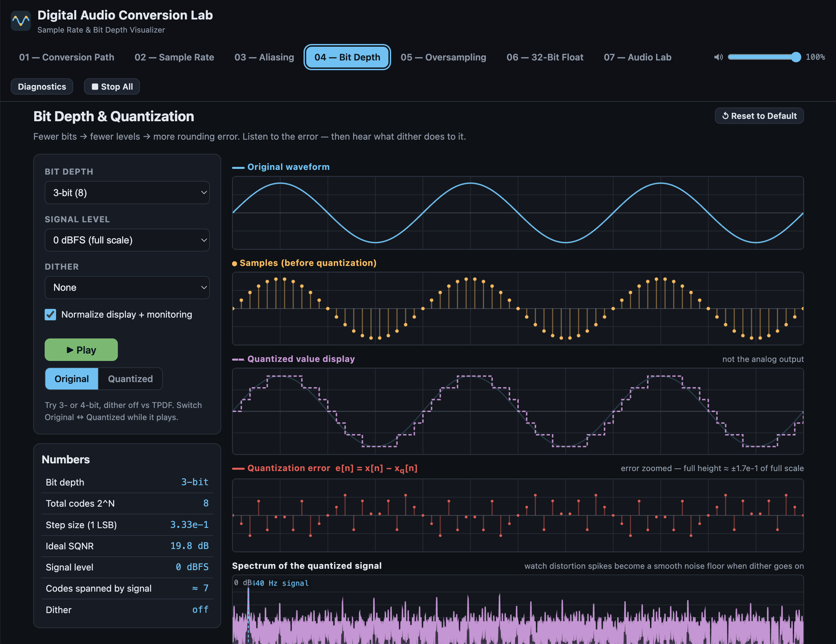Go to the 07 — Audio Lab tab
The width and height of the screenshot is (836, 644).
pos(637,57)
